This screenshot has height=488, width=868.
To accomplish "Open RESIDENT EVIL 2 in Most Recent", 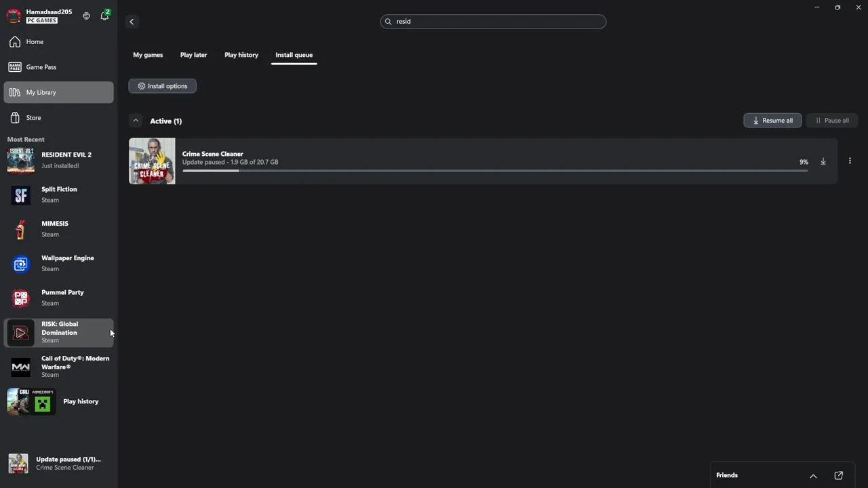I will click(x=58, y=160).
